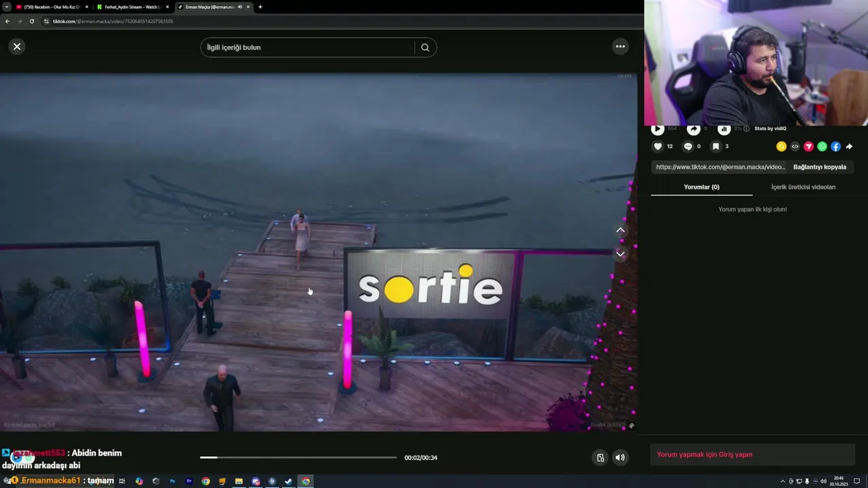Click the icon left of the volume button
This screenshot has width=868, height=488.
(600, 457)
